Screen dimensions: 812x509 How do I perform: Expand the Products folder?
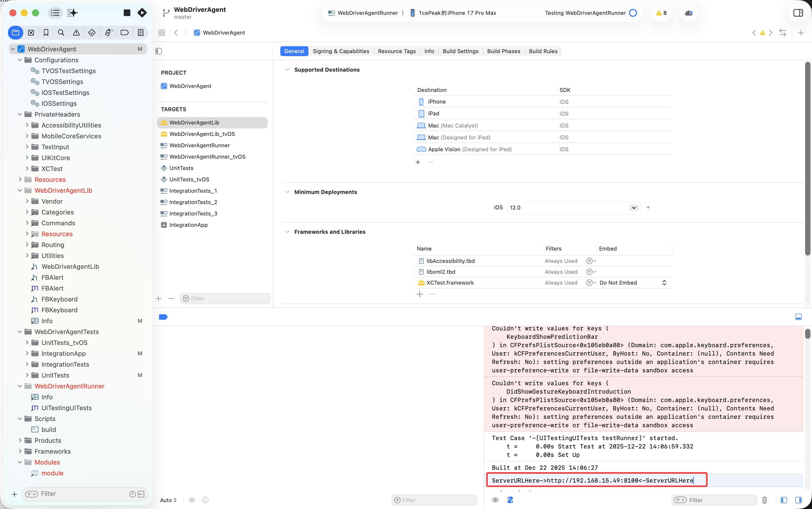coord(20,440)
